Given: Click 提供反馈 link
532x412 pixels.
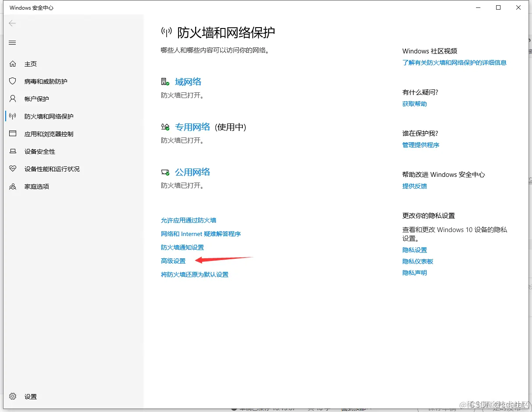Looking at the screenshot, I should click(x=415, y=186).
